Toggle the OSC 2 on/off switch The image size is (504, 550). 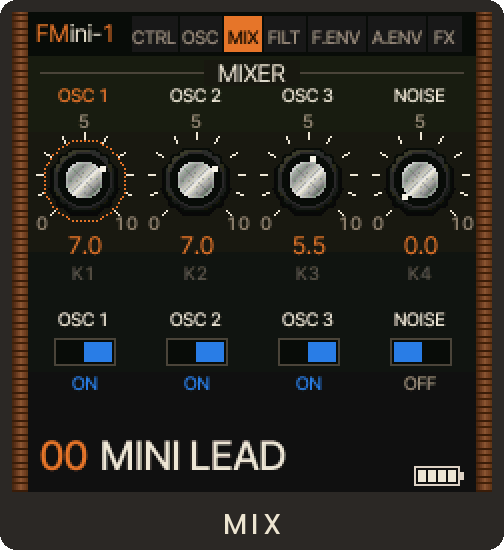click(197, 352)
